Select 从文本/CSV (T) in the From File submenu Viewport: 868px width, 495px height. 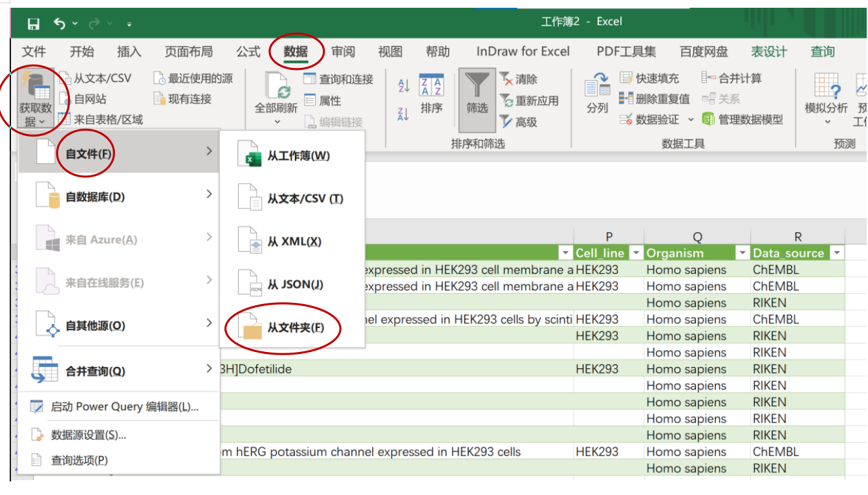(x=292, y=199)
